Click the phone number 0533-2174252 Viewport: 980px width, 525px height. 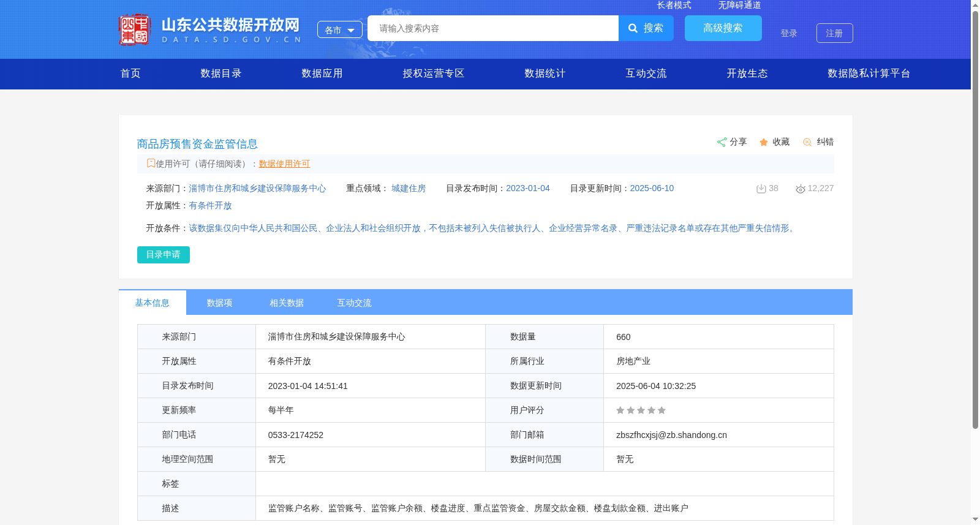coord(296,435)
